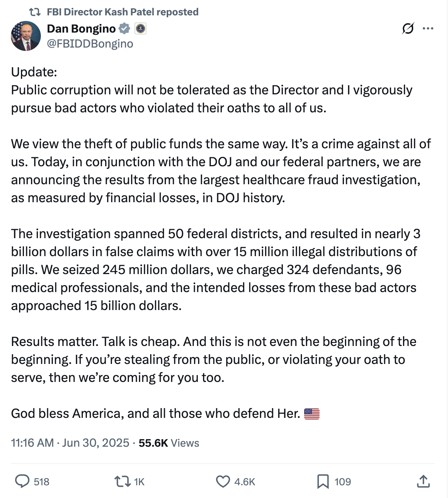Open the three-dot more options menu
Image resolution: width=448 pixels, height=498 pixels.
click(428, 28)
